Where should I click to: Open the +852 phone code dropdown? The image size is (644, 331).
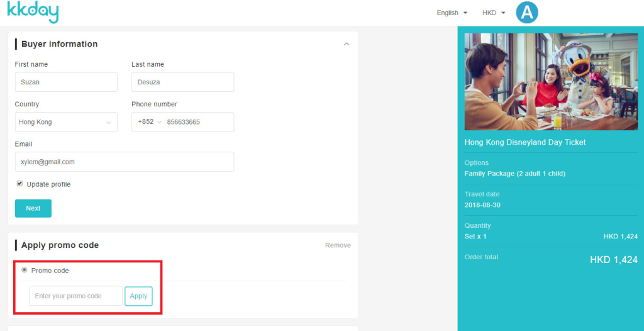pyautogui.click(x=150, y=122)
